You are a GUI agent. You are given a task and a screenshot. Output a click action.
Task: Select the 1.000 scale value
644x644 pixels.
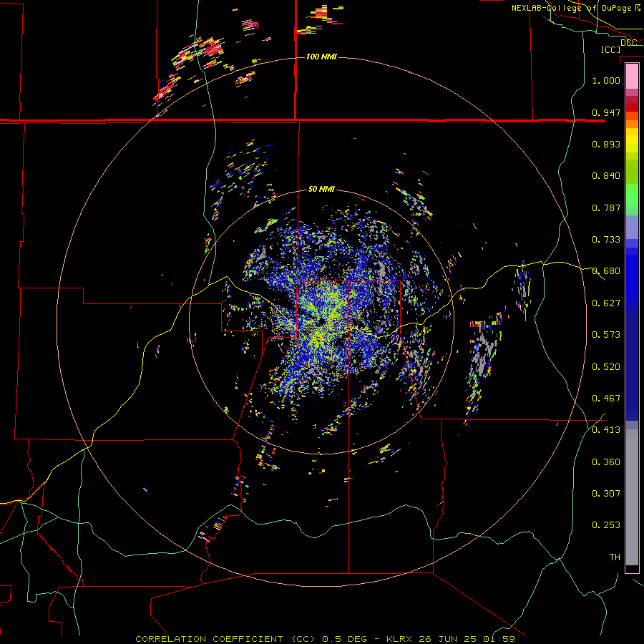point(606,80)
